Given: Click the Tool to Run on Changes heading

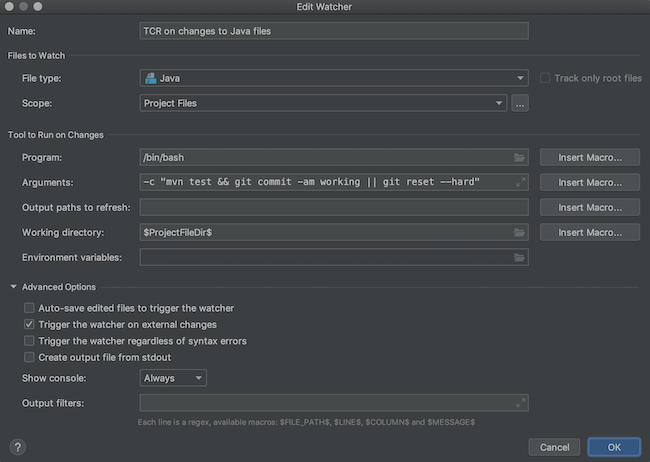Looking at the screenshot, I should point(56,135).
